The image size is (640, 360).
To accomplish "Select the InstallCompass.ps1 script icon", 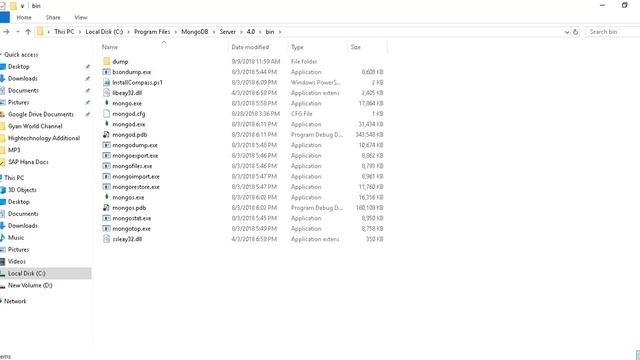I will tap(107, 82).
